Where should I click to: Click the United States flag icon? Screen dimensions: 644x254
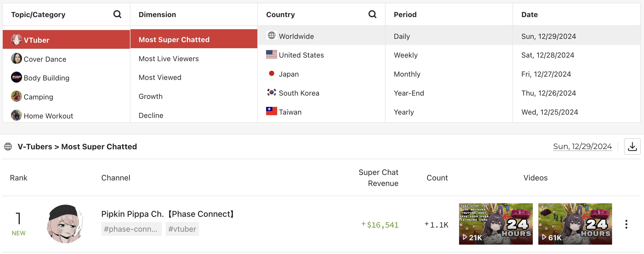click(x=272, y=54)
